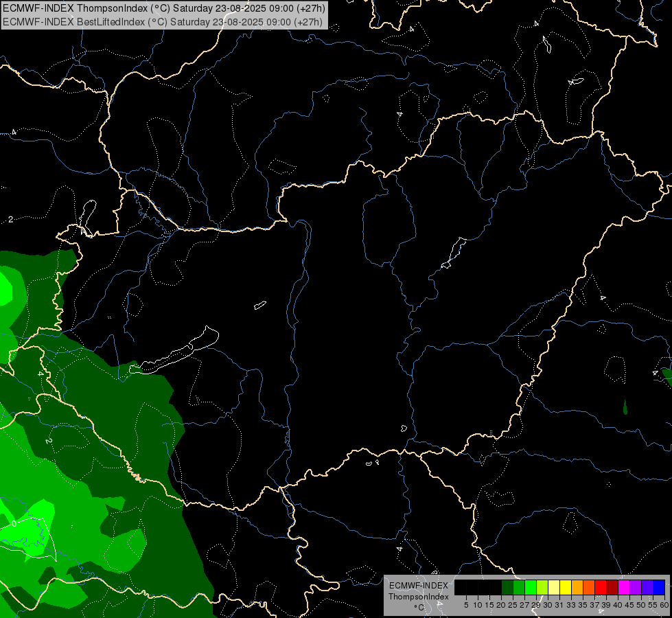Click the contour label 0 in bright green area
Image resolution: width=672 pixels, height=618 pixels.
(x=14, y=524)
